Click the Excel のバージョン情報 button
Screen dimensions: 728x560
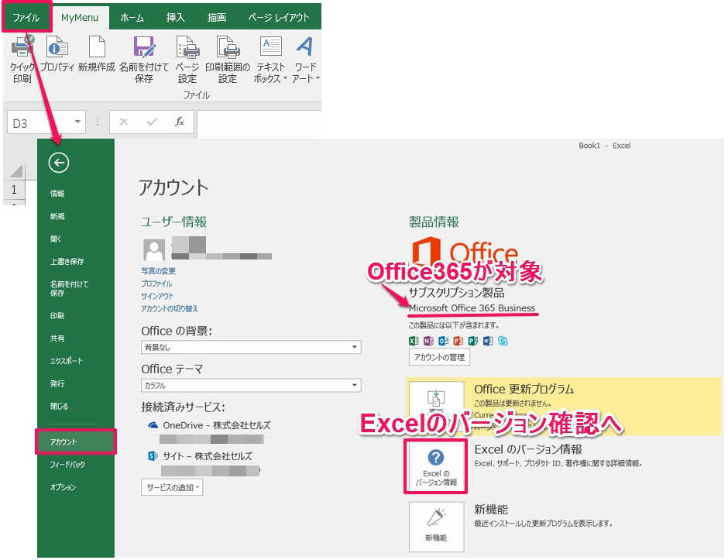pos(436,466)
